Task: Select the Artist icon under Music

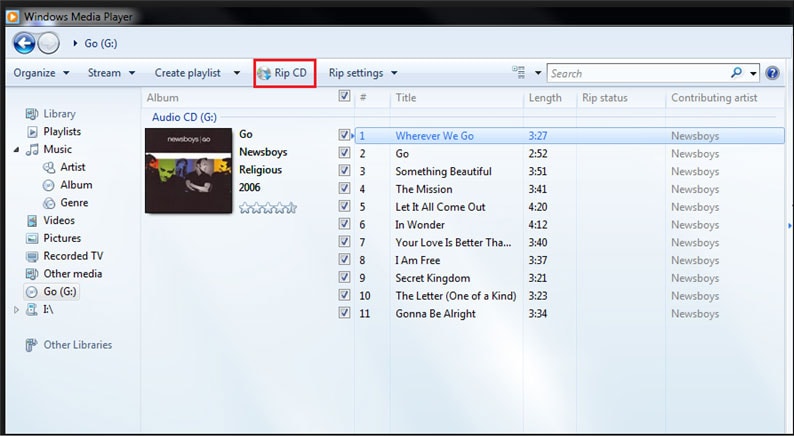Action: pyautogui.click(x=49, y=167)
